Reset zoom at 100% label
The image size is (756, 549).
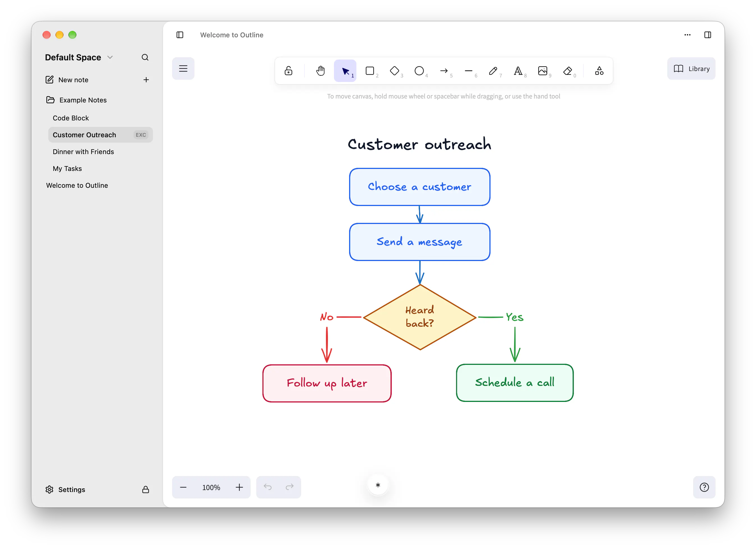point(211,487)
